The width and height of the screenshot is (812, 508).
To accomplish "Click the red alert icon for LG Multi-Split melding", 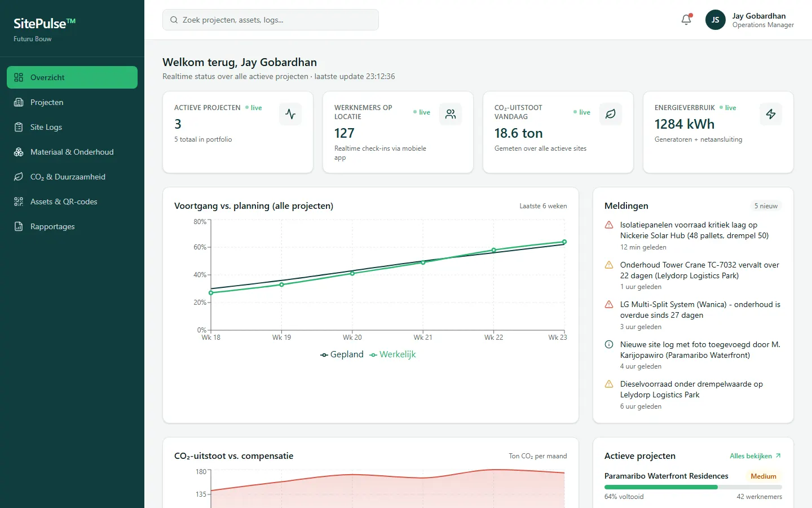I will pyautogui.click(x=609, y=304).
